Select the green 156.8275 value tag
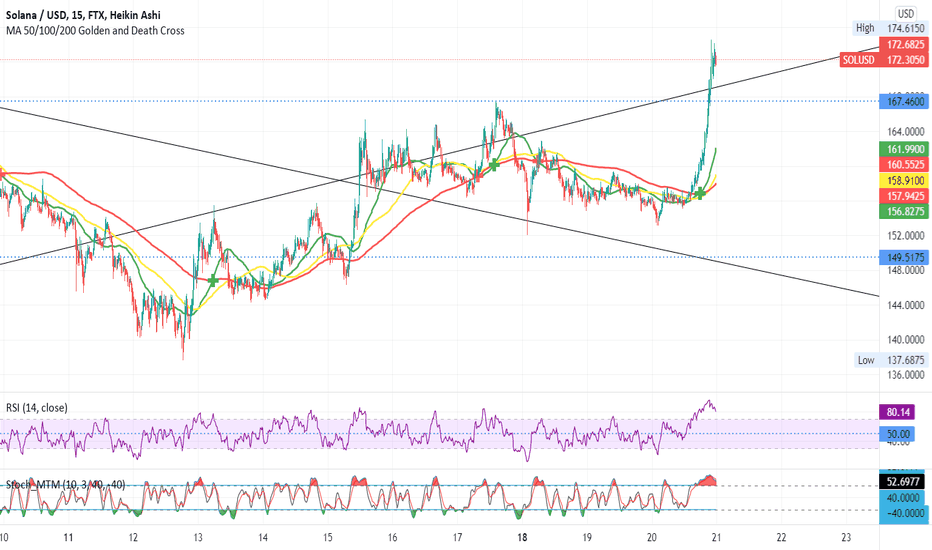This screenshot has width=932, height=550. pos(904,212)
